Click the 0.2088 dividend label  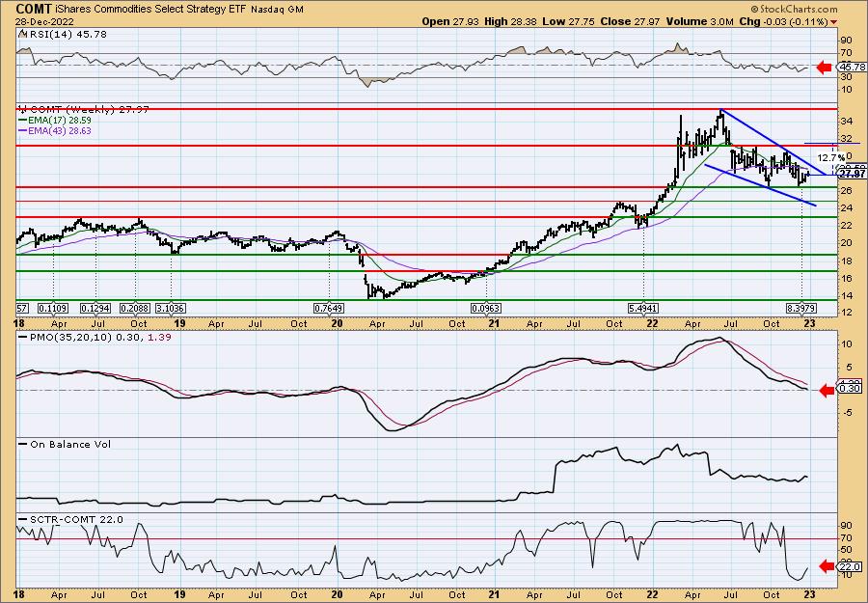[135, 308]
